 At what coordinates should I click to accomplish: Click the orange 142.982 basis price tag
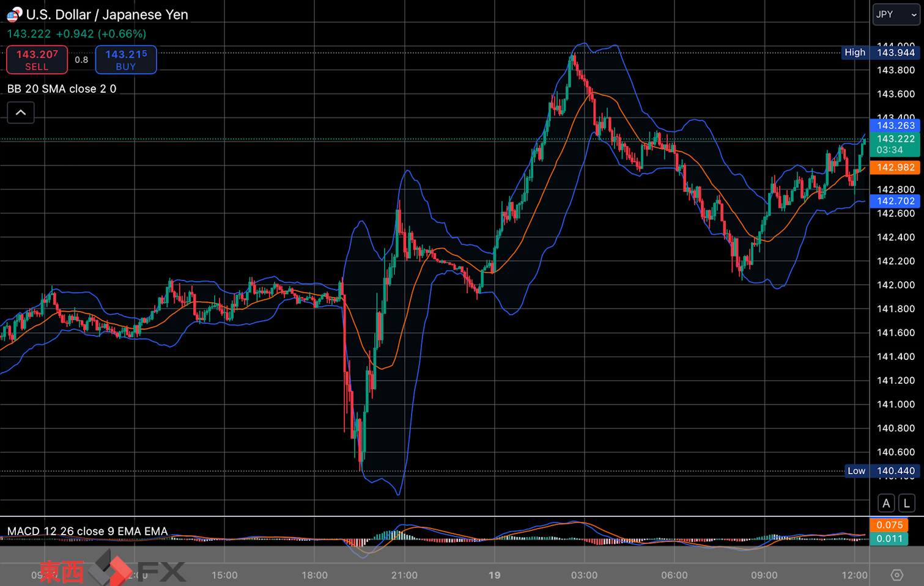click(x=895, y=167)
